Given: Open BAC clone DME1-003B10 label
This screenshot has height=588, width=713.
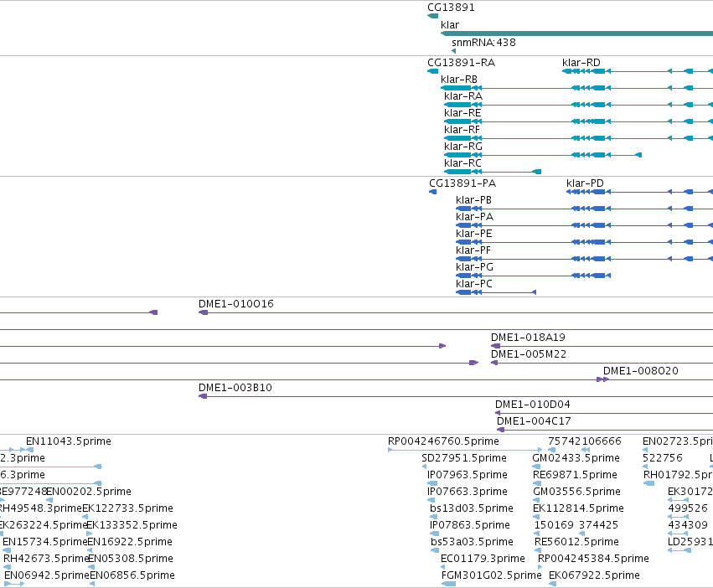Looking at the screenshot, I should coord(235,389).
